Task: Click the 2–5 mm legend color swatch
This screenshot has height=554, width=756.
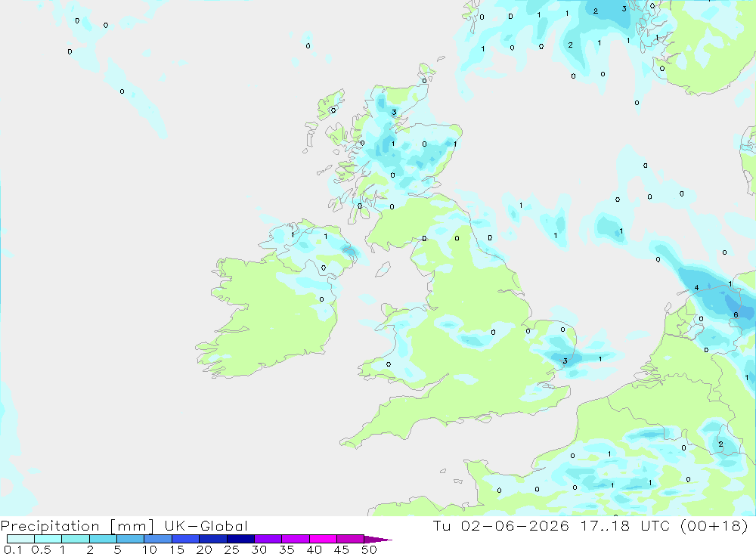Action: 103,539
